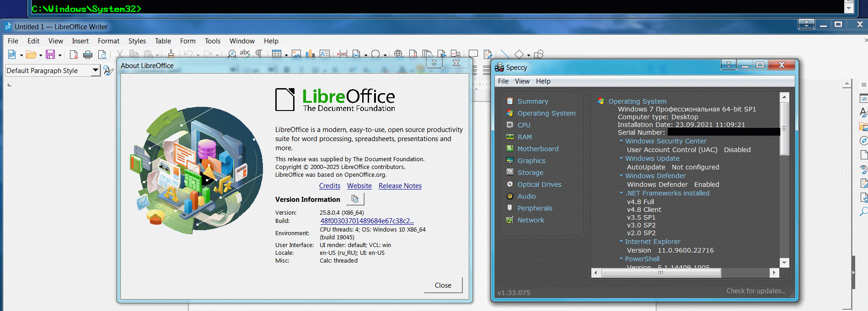The image size is (868, 311).
Task: Click Writer document scrollbar up arrow
Action: (x=847, y=84)
